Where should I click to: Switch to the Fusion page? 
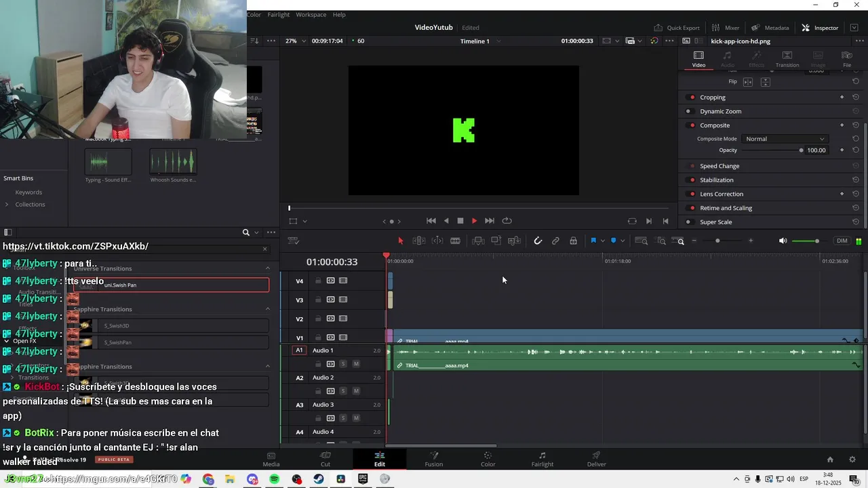[x=434, y=459]
